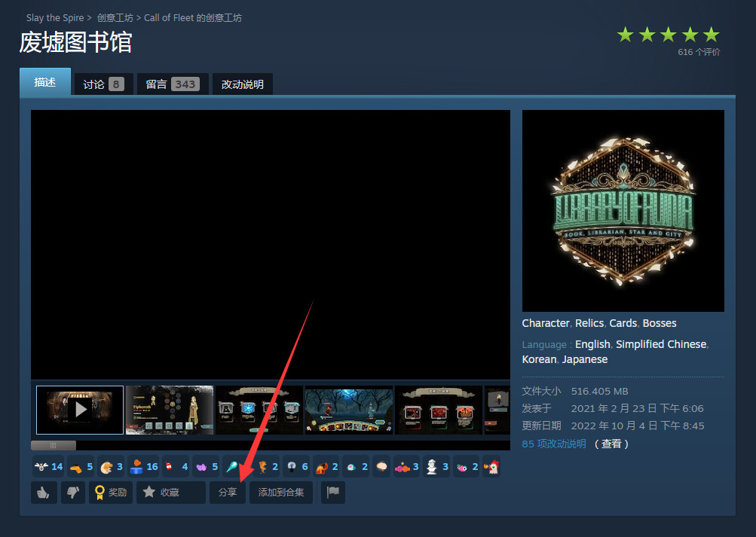The height and width of the screenshot is (537, 756).
Task: Click the 516.405 MB file size value
Action: pyautogui.click(x=600, y=391)
